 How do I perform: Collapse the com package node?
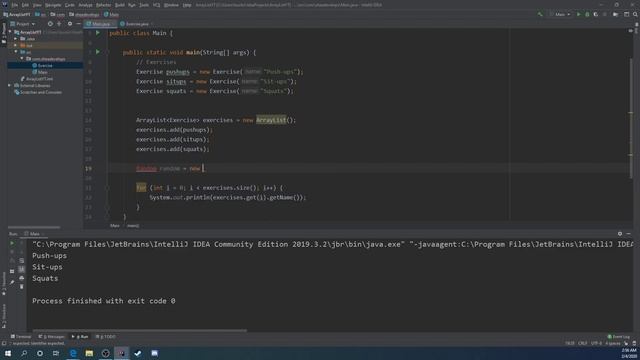(x=22, y=59)
